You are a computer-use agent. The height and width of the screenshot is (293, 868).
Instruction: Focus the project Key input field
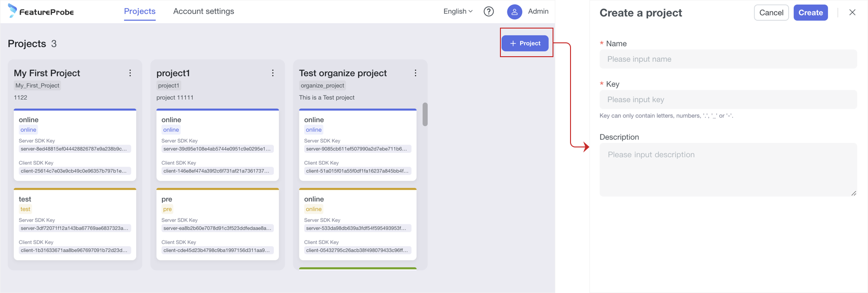(728, 100)
